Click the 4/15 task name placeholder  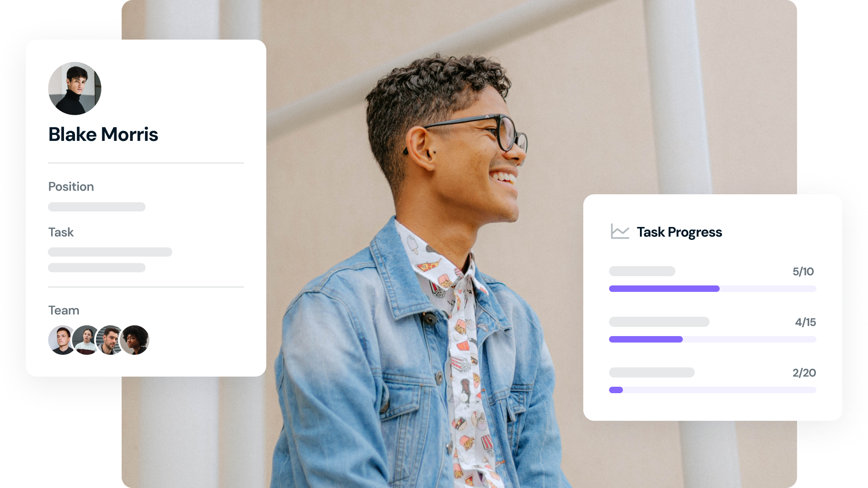pos(659,322)
